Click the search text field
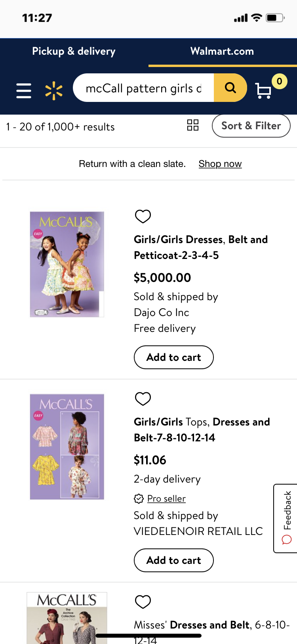The image size is (297, 644). tap(143, 88)
